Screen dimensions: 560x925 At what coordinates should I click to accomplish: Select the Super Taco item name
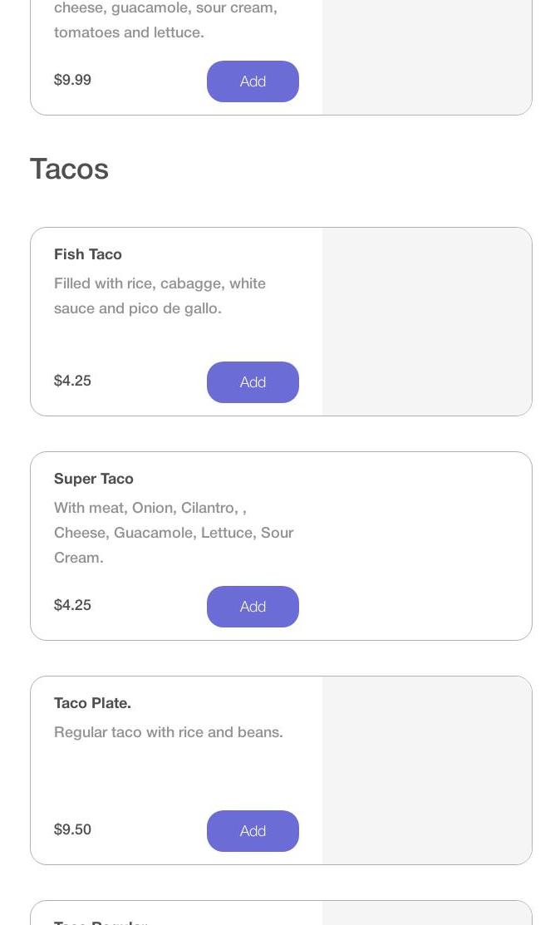point(94,479)
